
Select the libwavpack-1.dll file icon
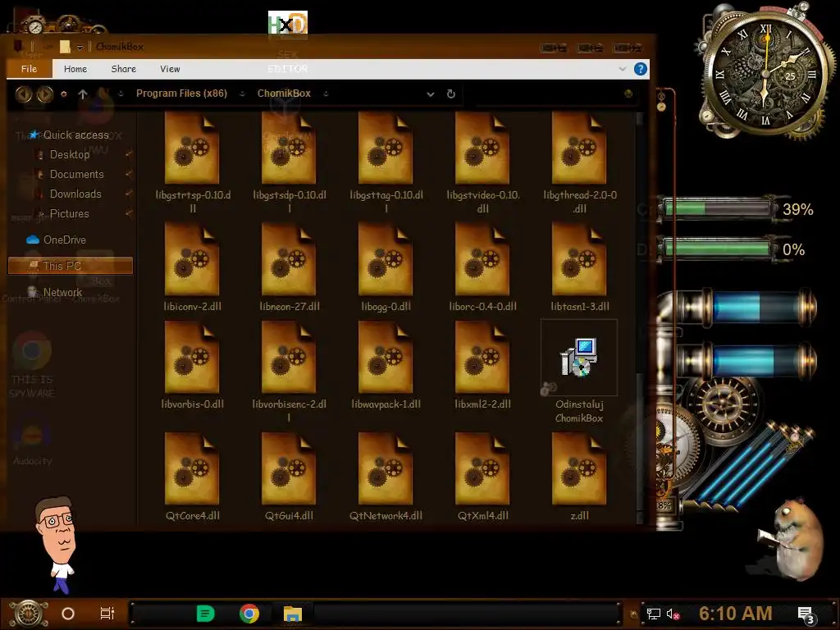[386, 358]
